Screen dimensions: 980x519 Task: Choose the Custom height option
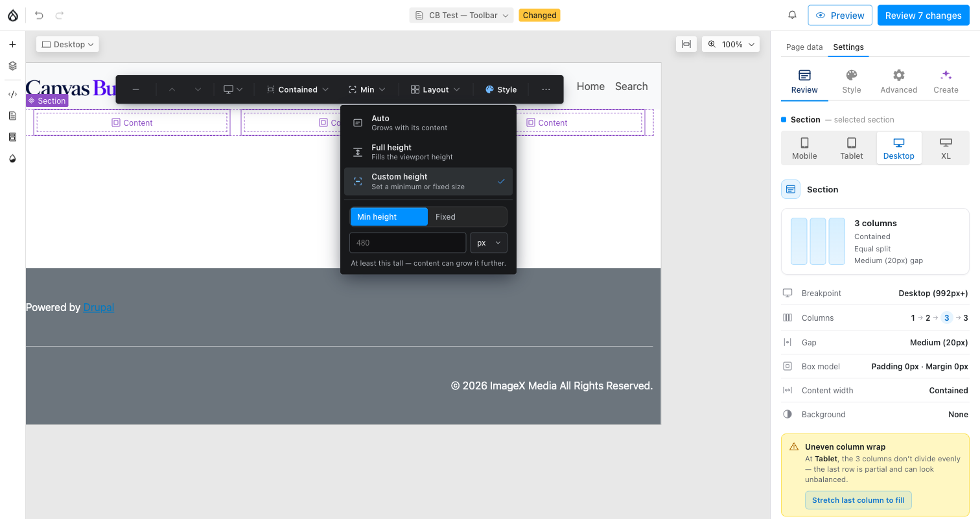[428, 181]
